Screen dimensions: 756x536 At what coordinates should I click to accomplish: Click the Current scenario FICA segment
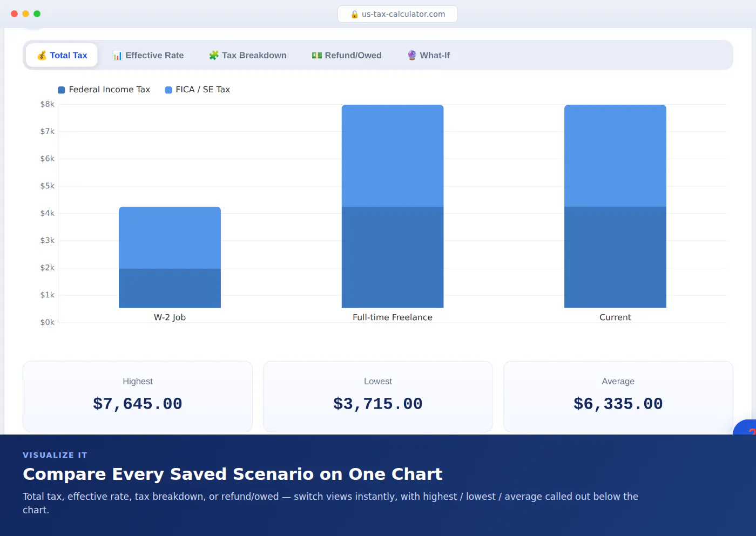point(615,155)
